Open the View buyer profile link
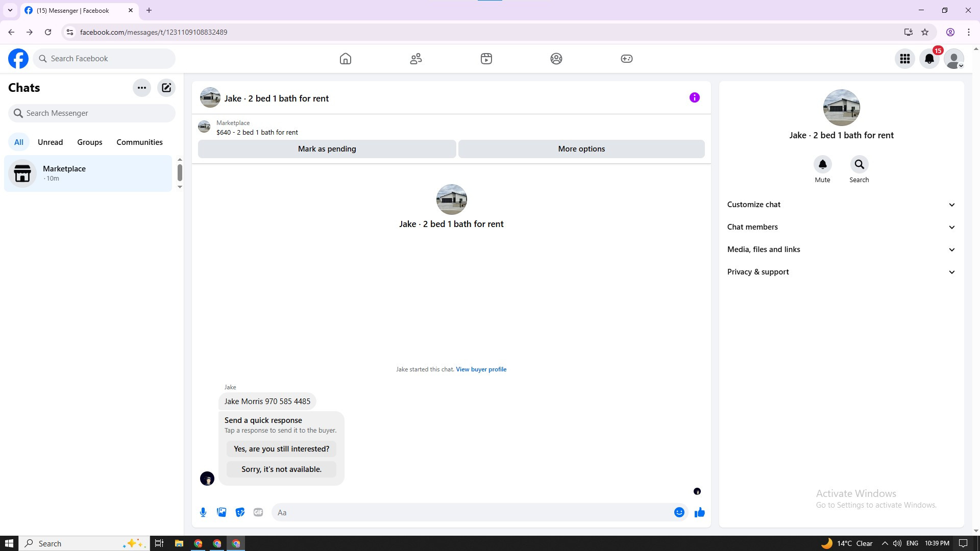This screenshot has height=551, width=980. (x=481, y=369)
